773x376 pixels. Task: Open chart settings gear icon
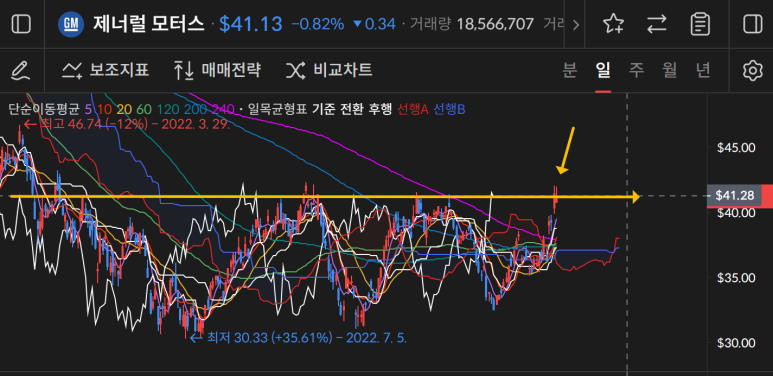pos(752,70)
